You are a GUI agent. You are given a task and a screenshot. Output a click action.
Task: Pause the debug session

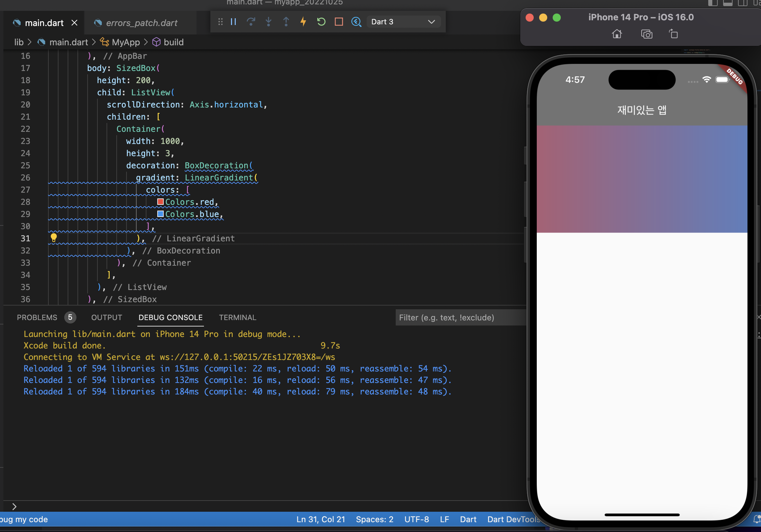[x=233, y=22]
